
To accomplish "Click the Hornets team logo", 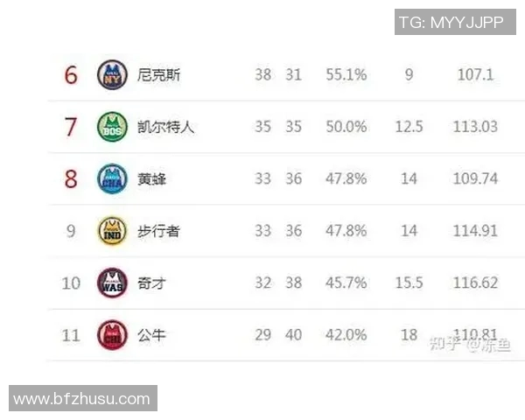I will click(x=111, y=179).
